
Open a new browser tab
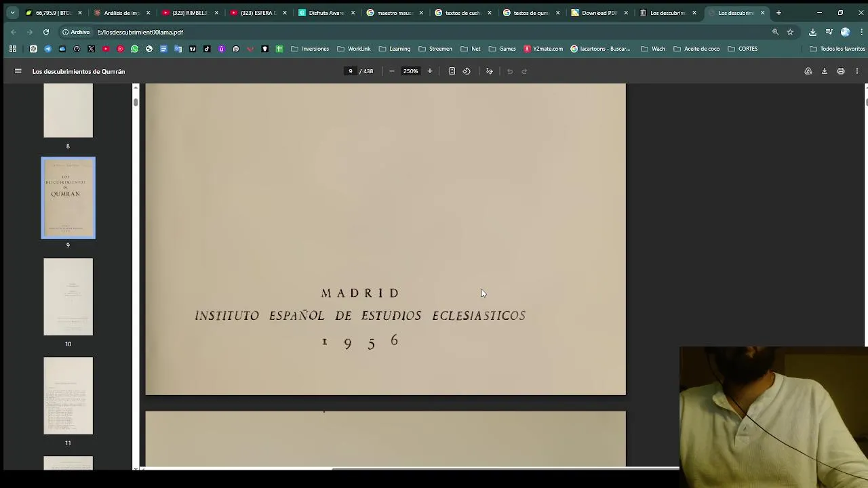point(778,13)
